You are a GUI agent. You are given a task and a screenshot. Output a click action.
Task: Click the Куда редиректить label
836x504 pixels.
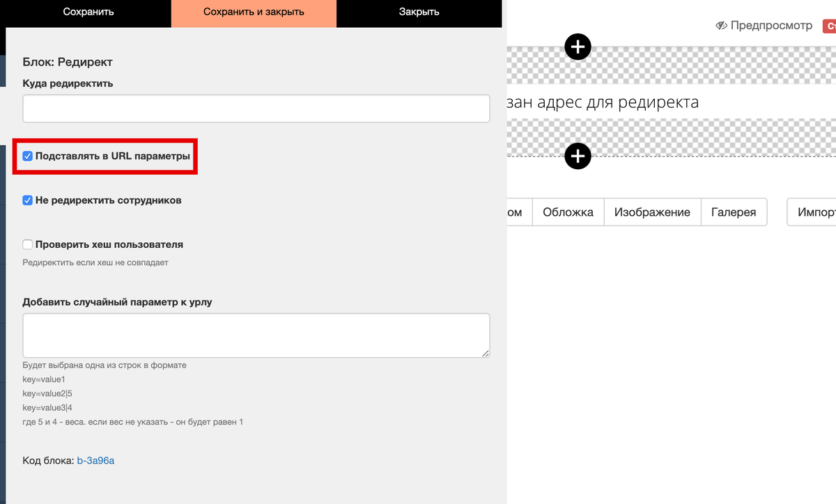tap(68, 84)
